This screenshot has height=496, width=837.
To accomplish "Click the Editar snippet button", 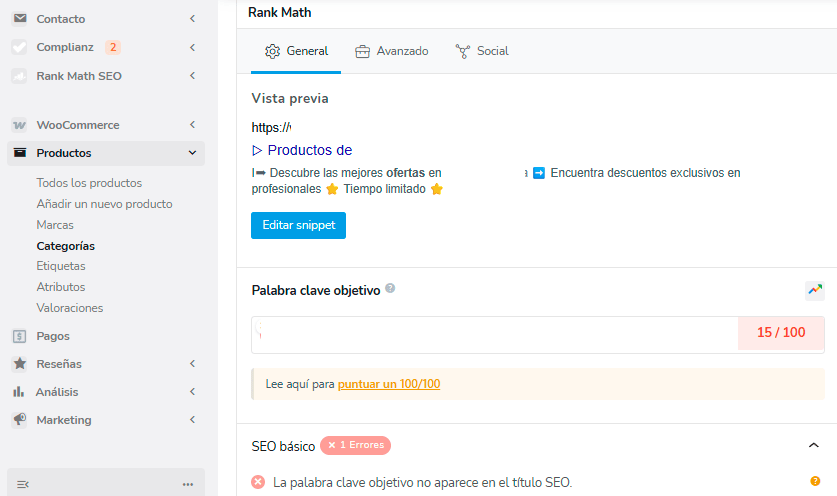I will coord(298,225).
